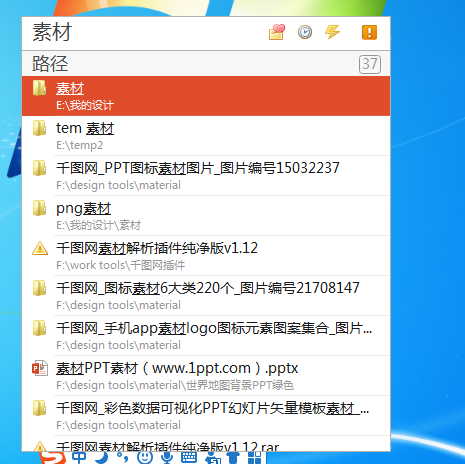Image resolution: width=465 pixels, height=464 pixels.
Task: Click the PowerPoint icon of 素材PPT素材 file
Action: tap(40, 368)
